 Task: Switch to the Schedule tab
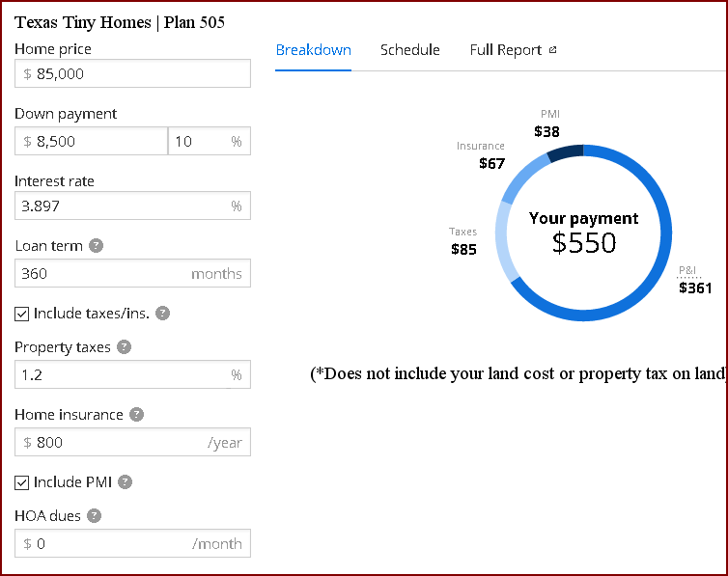pos(409,50)
